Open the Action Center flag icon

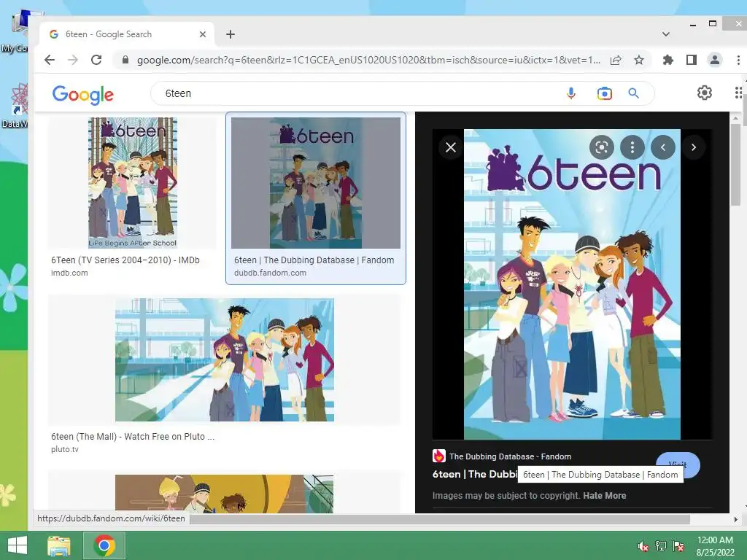[x=678, y=546]
